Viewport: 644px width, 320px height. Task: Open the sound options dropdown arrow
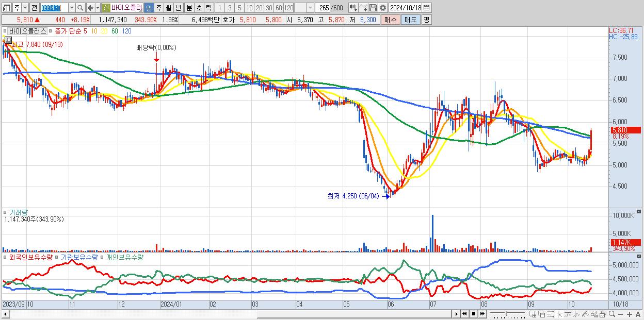tap(98, 8)
